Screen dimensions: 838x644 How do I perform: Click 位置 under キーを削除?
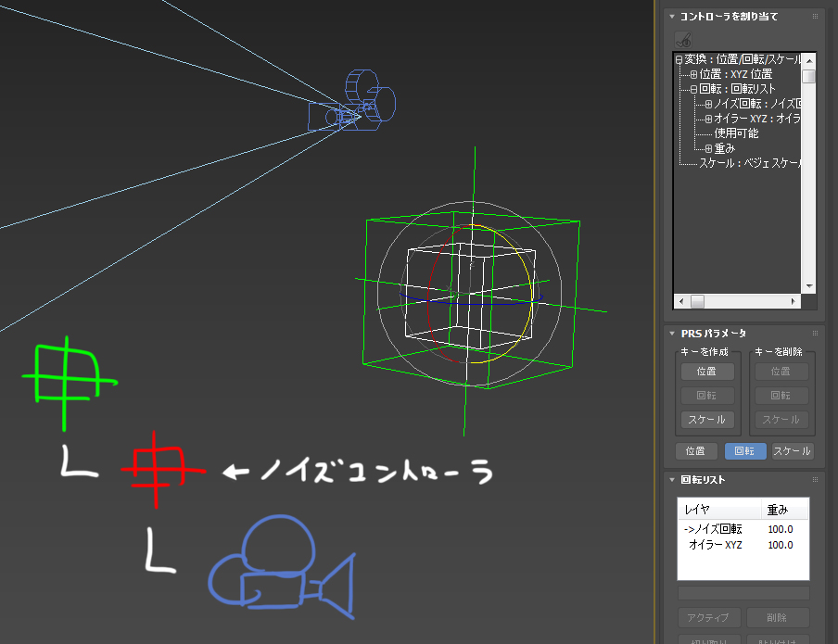[781, 372]
